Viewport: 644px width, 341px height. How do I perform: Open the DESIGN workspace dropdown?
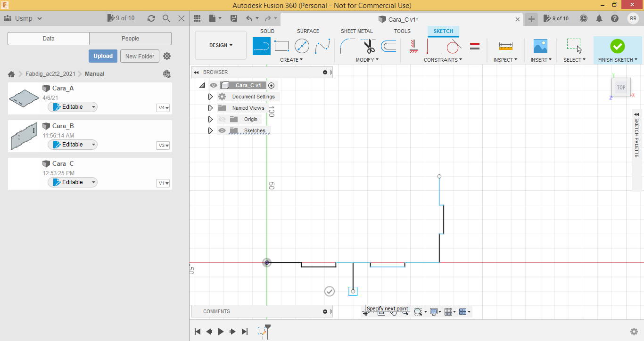point(221,45)
